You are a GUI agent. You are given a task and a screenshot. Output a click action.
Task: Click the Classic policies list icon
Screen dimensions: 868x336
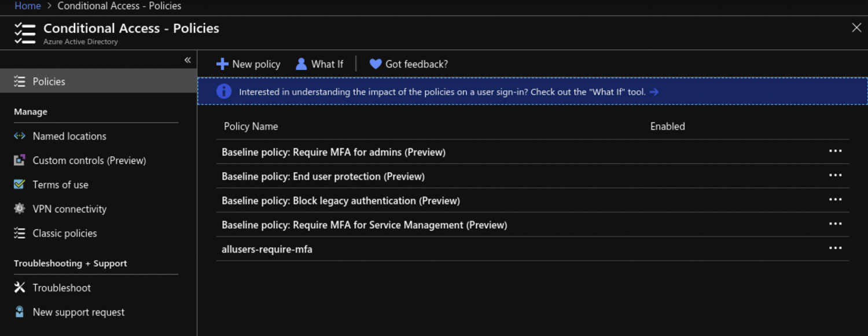click(20, 233)
